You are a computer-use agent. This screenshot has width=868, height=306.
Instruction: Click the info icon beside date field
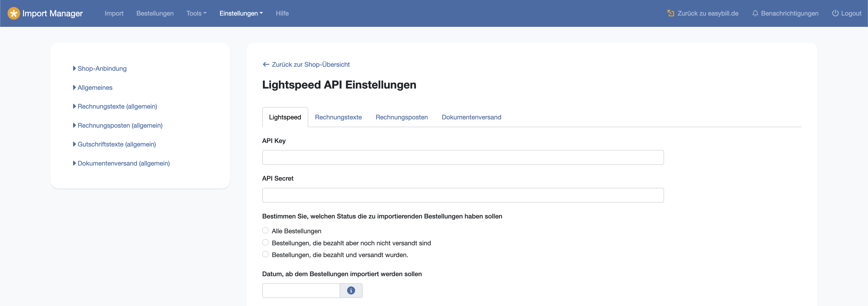pyautogui.click(x=351, y=290)
